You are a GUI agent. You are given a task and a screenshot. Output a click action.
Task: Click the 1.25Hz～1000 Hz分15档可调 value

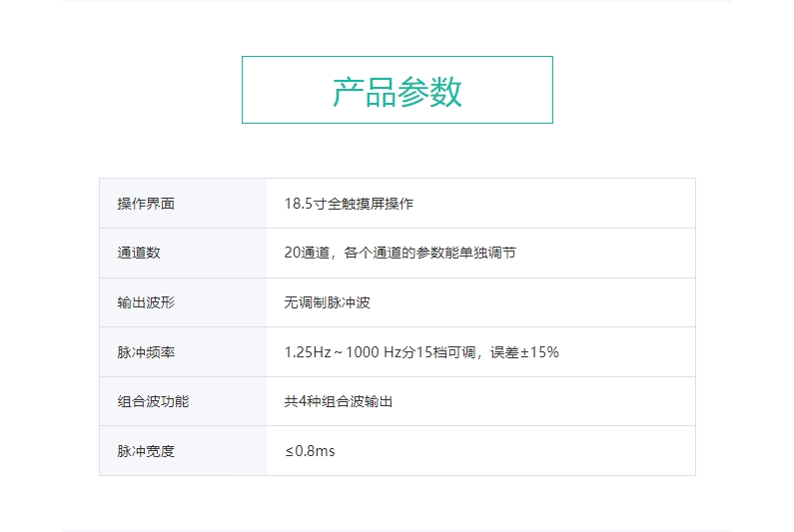(421, 352)
